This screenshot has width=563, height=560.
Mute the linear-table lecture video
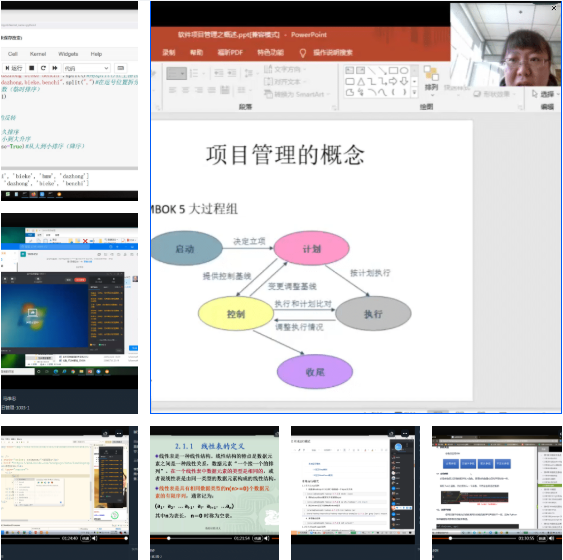click(266, 538)
